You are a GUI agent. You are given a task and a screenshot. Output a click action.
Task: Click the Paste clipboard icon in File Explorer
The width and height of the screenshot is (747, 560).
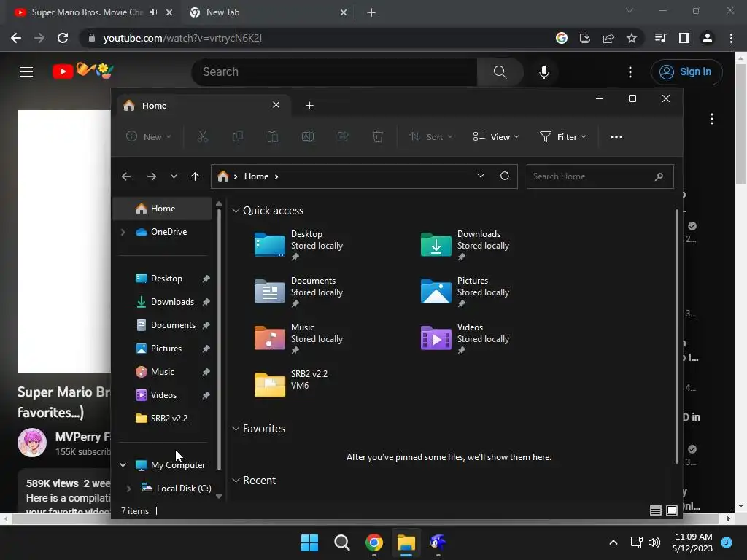[x=273, y=136]
